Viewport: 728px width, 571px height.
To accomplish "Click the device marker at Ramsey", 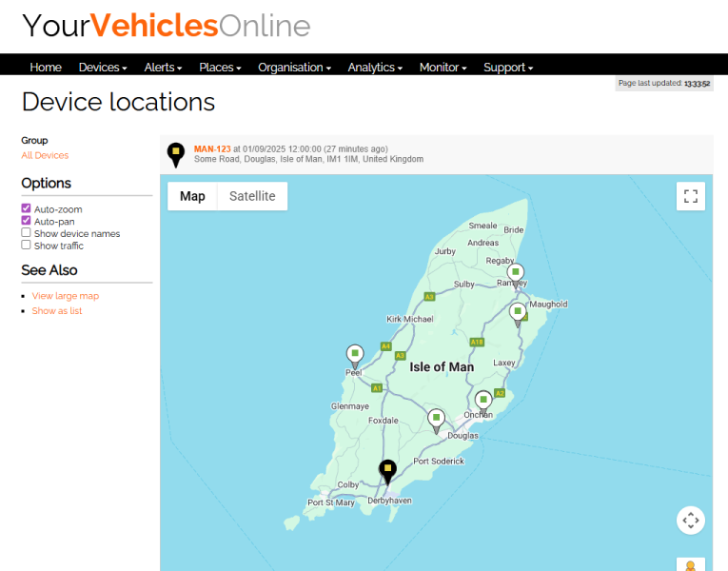I will click(x=515, y=273).
